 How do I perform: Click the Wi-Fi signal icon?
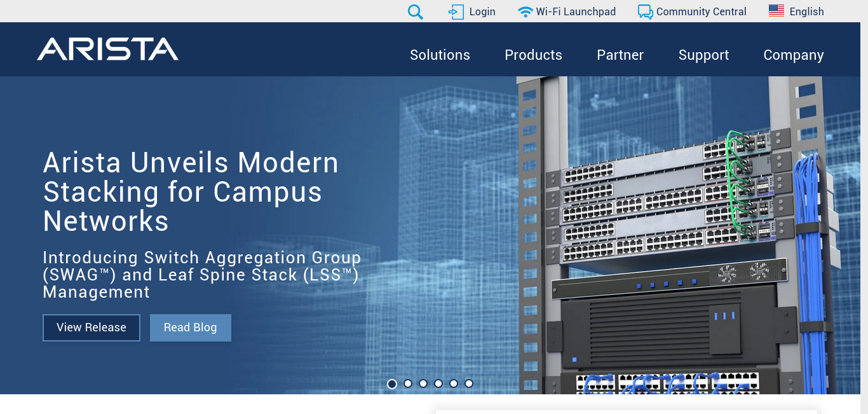point(525,11)
